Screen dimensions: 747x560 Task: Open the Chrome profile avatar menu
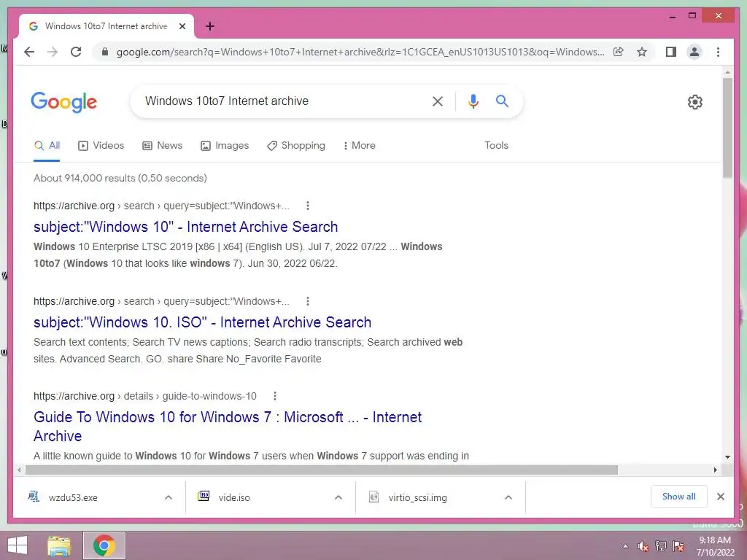coord(694,52)
